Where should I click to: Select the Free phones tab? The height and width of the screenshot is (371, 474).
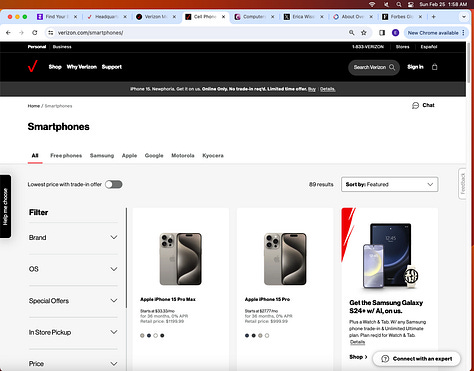tap(66, 156)
